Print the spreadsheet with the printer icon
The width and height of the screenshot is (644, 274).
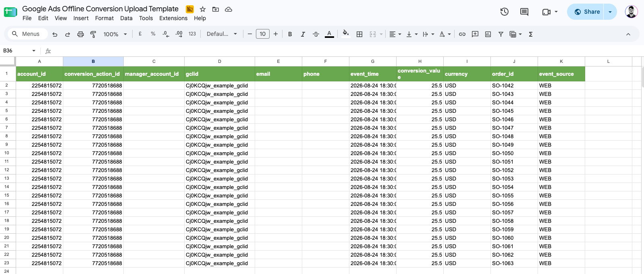pyautogui.click(x=81, y=34)
